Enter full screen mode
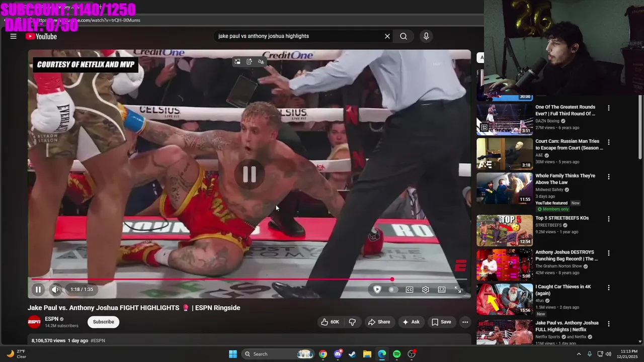 coord(458,290)
